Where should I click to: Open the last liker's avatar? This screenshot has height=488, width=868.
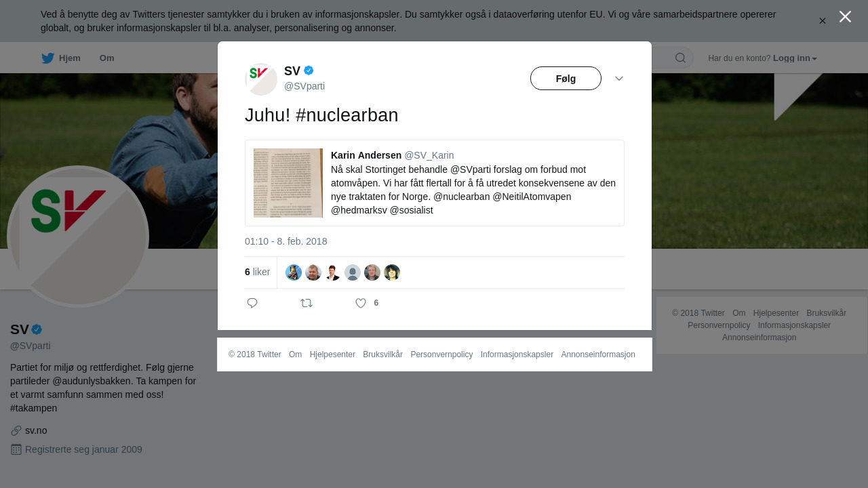coord(392,272)
